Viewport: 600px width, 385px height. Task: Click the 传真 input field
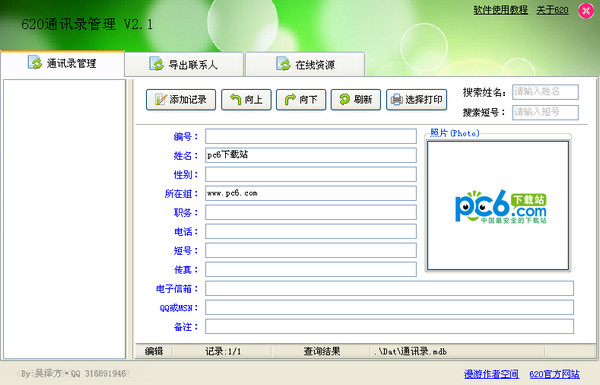click(311, 269)
